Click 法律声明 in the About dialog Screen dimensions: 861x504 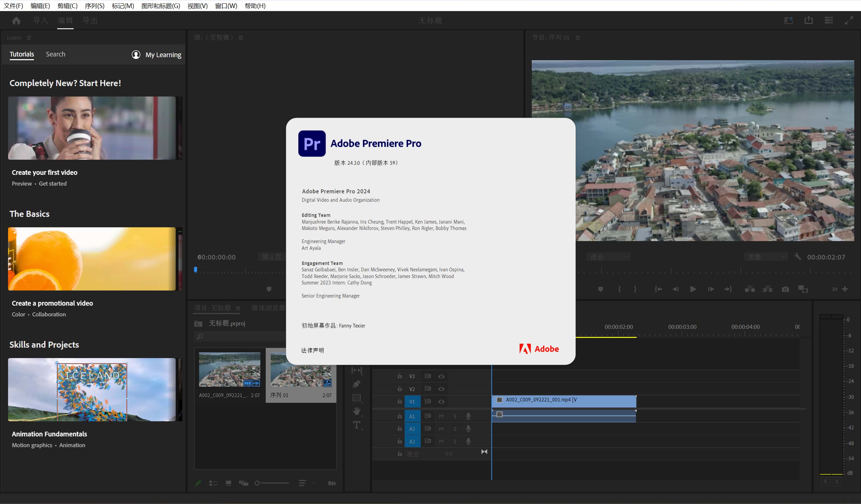point(312,350)
